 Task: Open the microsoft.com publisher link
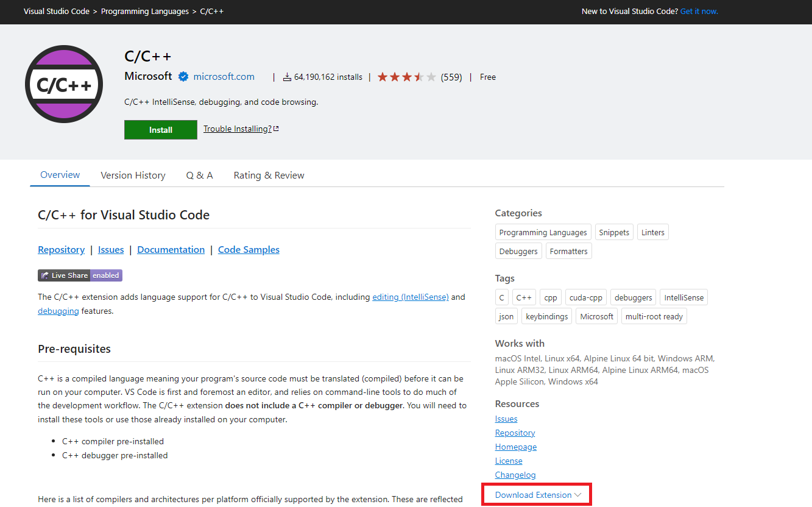tap(224, 77)
